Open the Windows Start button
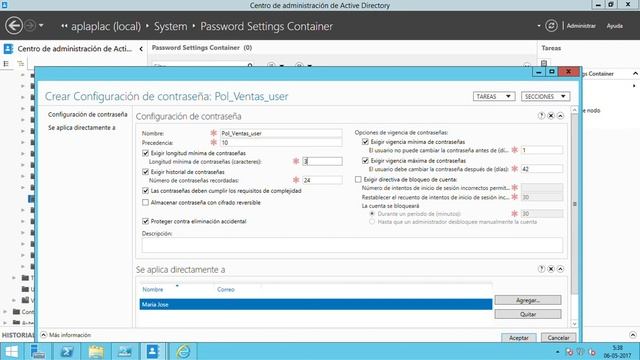The width and height of the screenshot is (640, 360). click(x=11, y=351)
